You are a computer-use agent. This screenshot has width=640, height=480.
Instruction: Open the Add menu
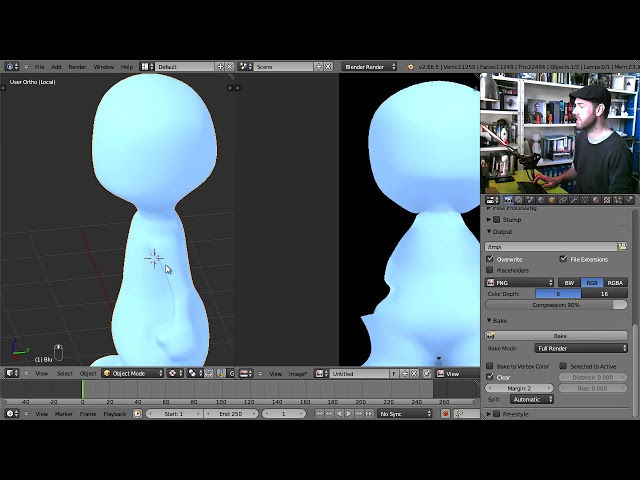56,67
